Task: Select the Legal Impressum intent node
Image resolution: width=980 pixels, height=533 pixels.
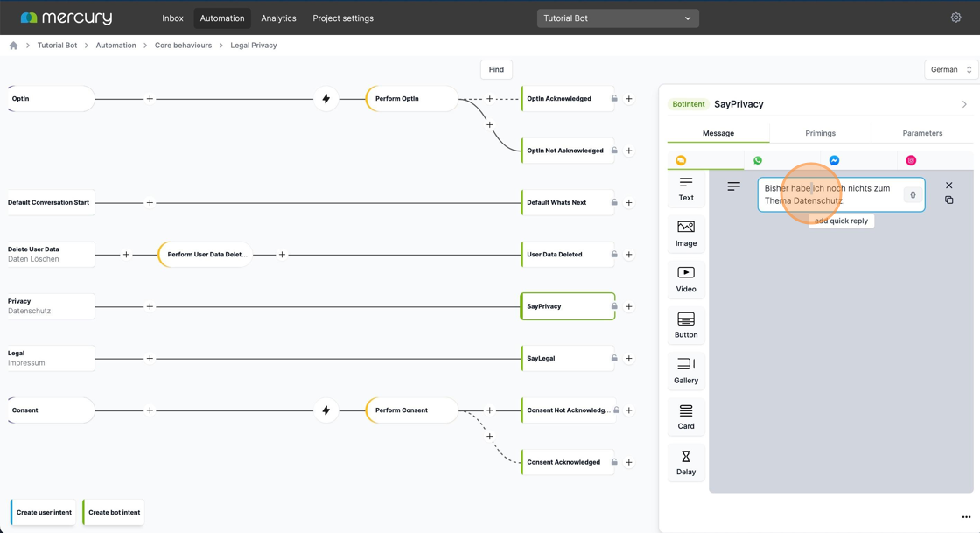Action: (50, 358)
